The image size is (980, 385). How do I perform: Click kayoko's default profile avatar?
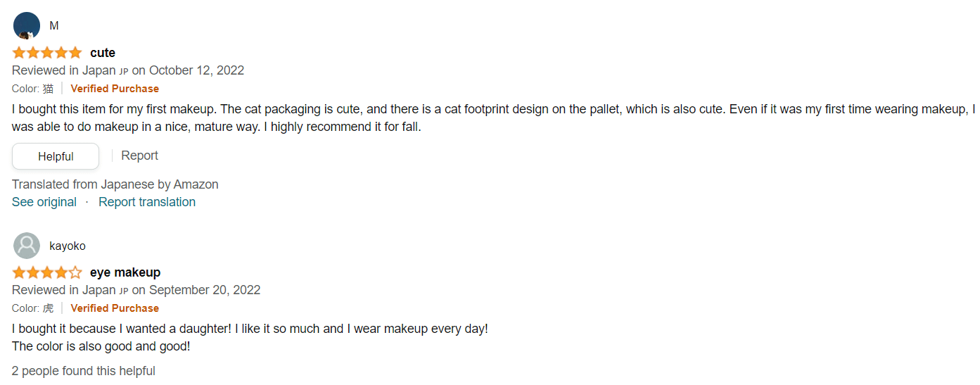click(x=27, y=246)
